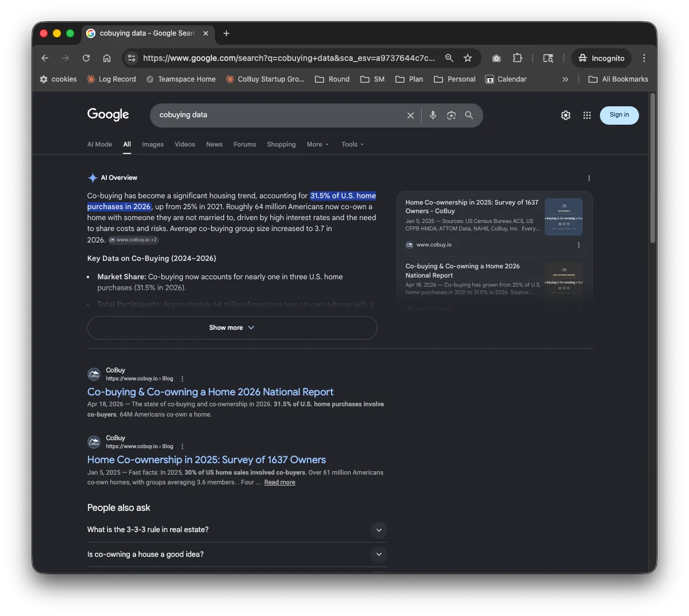Open the 2026 National Report source card thumbnail
689x616 pixels.
[563, 281]
